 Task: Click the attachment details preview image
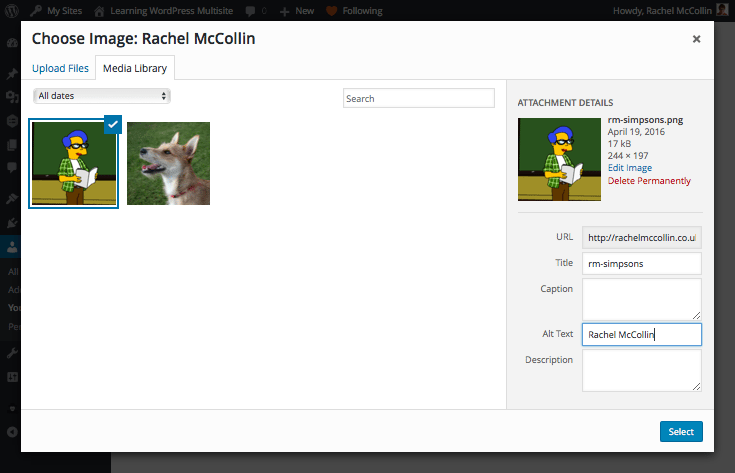click(x=559, y=159)
